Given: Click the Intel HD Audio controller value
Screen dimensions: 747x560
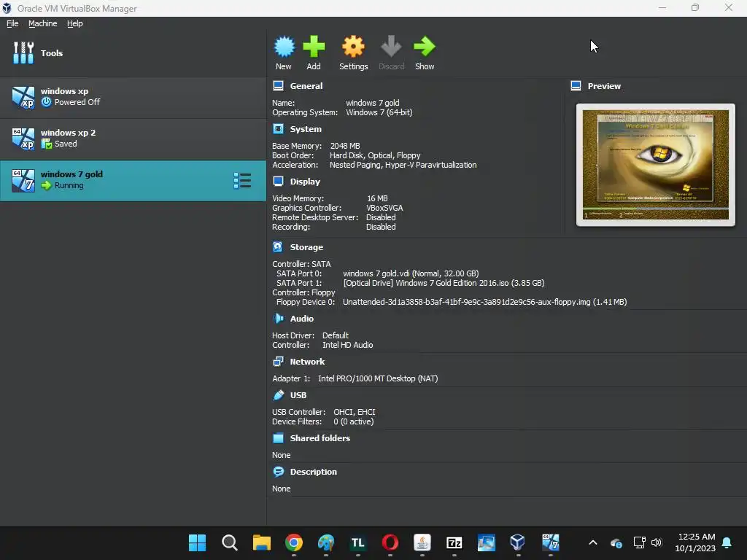Looking at the screenshot, I should point(347,345).
